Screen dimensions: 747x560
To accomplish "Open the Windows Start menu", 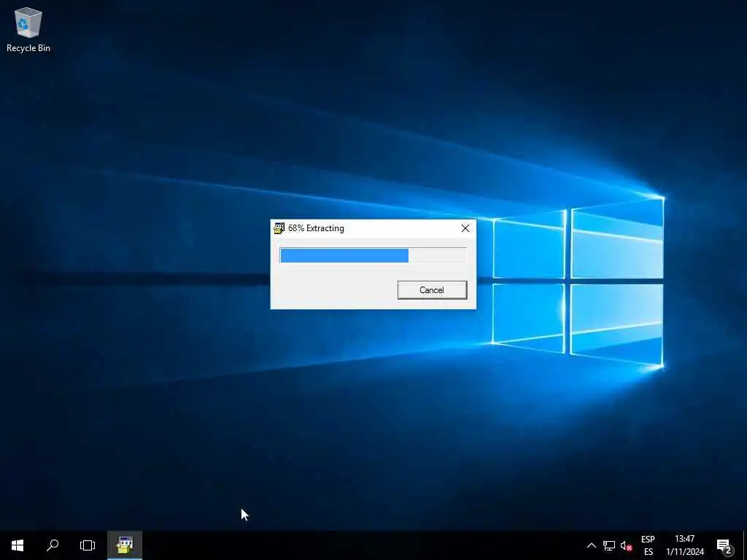I will (x=18, y=545).
